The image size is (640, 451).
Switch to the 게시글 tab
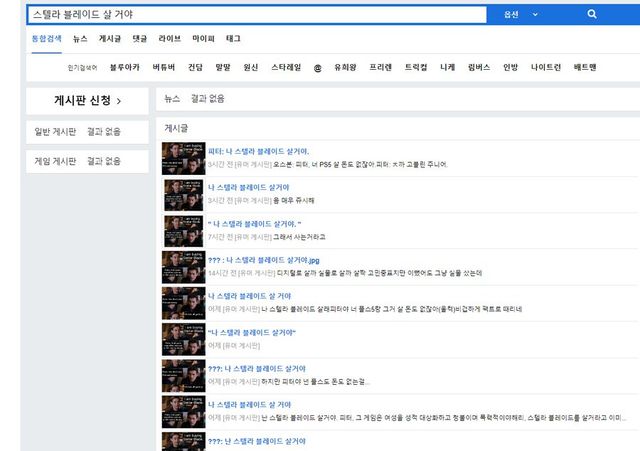click(x=109, y=38)
